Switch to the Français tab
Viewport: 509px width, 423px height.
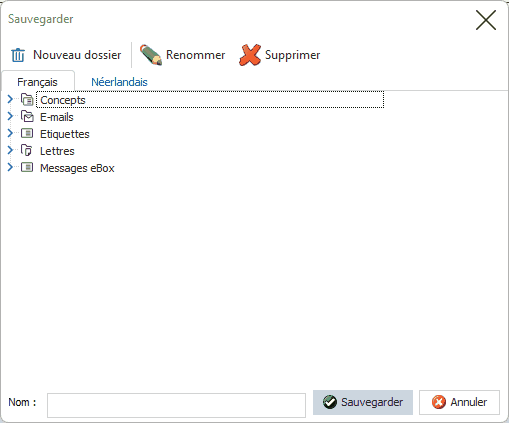coord(38,82)
